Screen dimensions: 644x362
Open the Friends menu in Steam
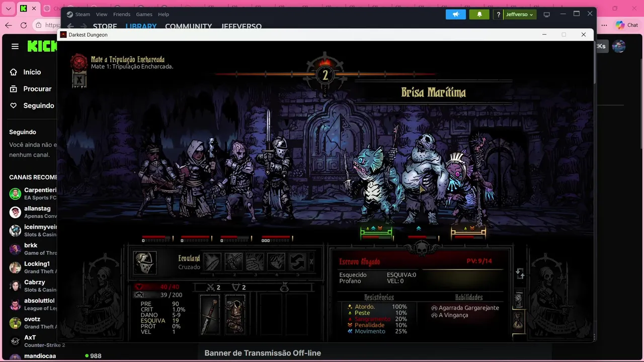[122, 14]
